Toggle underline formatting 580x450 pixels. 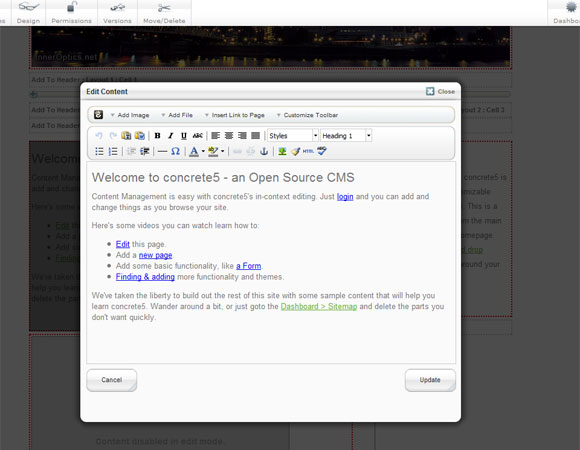tap(184, 136)
